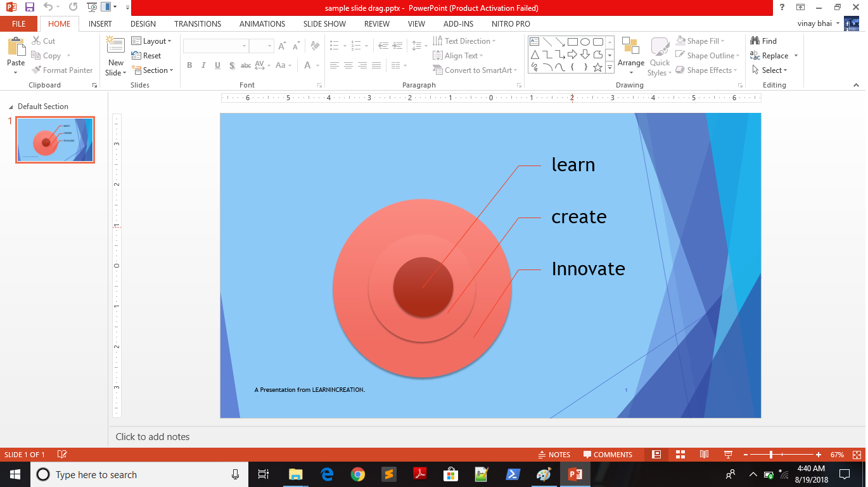Toggle the NOTES pane in status bar

click(x=554, y=455)
